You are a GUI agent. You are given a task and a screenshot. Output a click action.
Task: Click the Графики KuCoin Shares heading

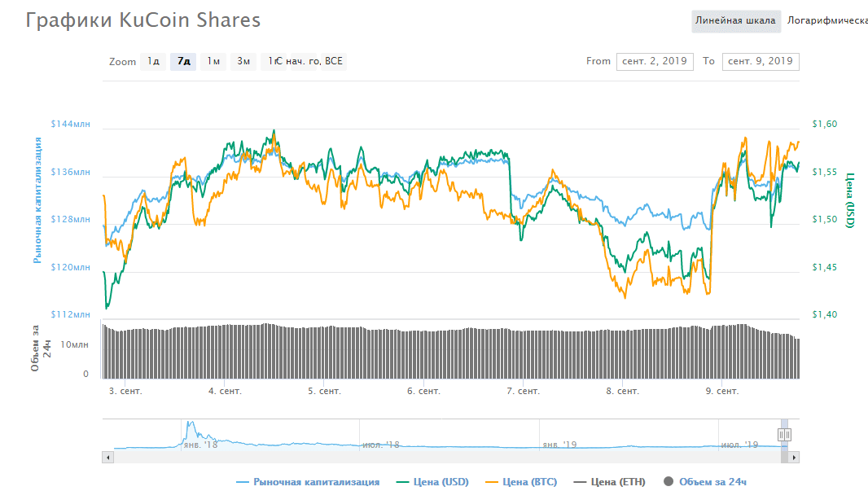pyautogui.click(x=142, y=20)
